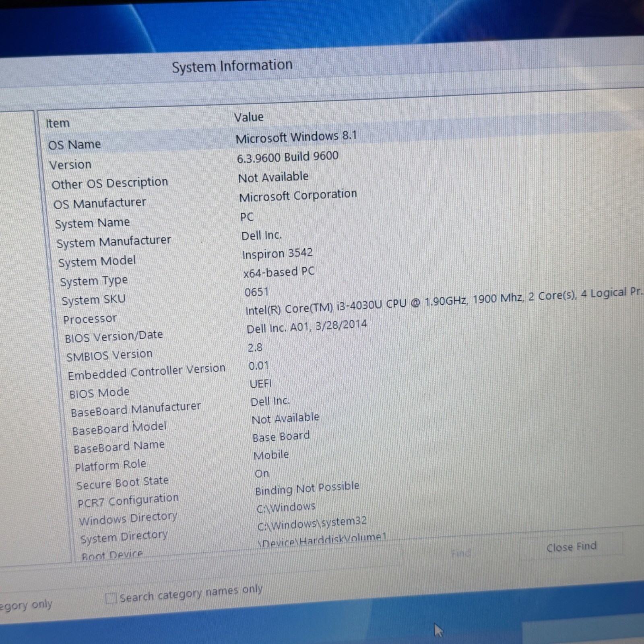
Task: Click the 'Microsoft Corporation' value
Action: pos(298,196)
